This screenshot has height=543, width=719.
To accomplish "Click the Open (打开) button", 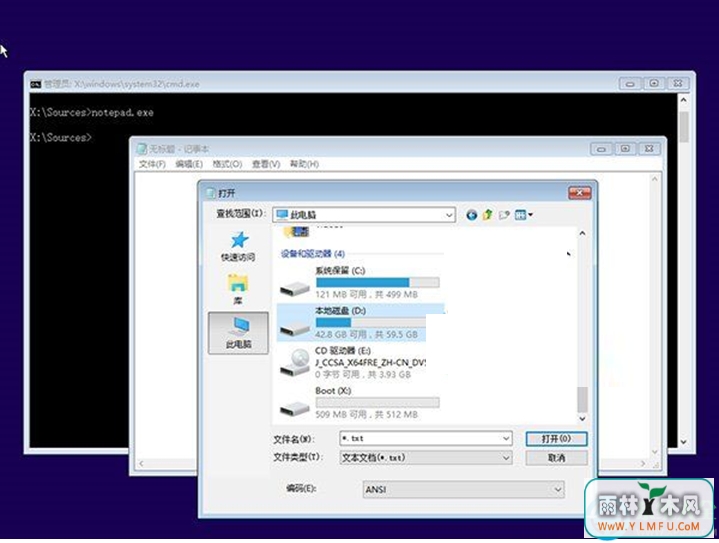I will (x=556, y=439).
